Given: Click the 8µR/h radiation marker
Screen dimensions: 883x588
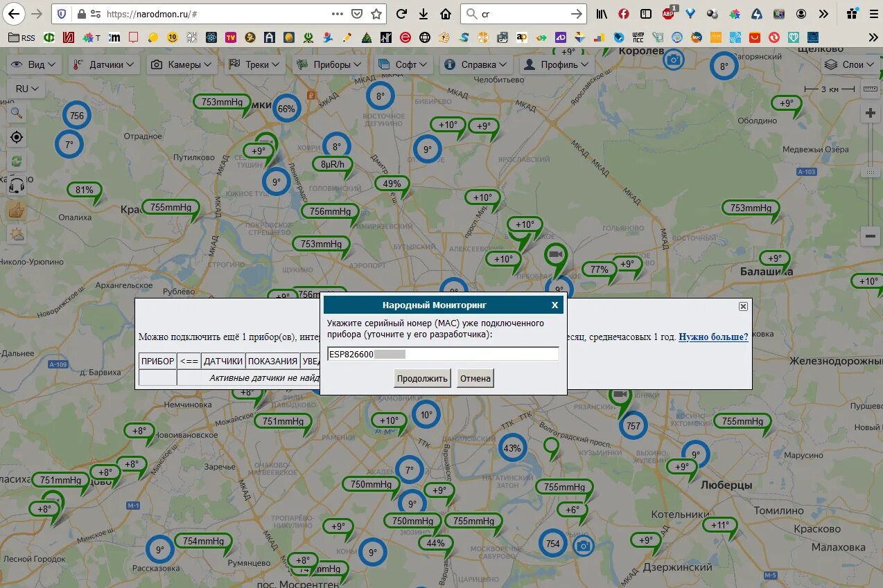Looking at the screenshot, I should coord(333,164).
